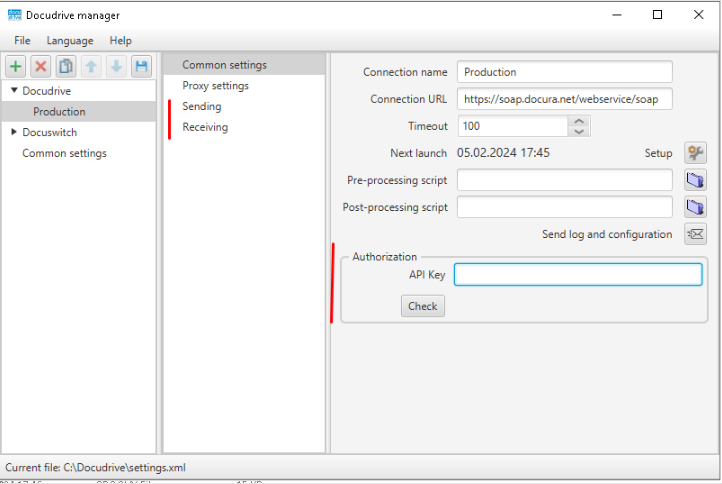Close the Docudrive manager window
The height and width of the screenshot is (484, 722).
click(x=699, y=15)
